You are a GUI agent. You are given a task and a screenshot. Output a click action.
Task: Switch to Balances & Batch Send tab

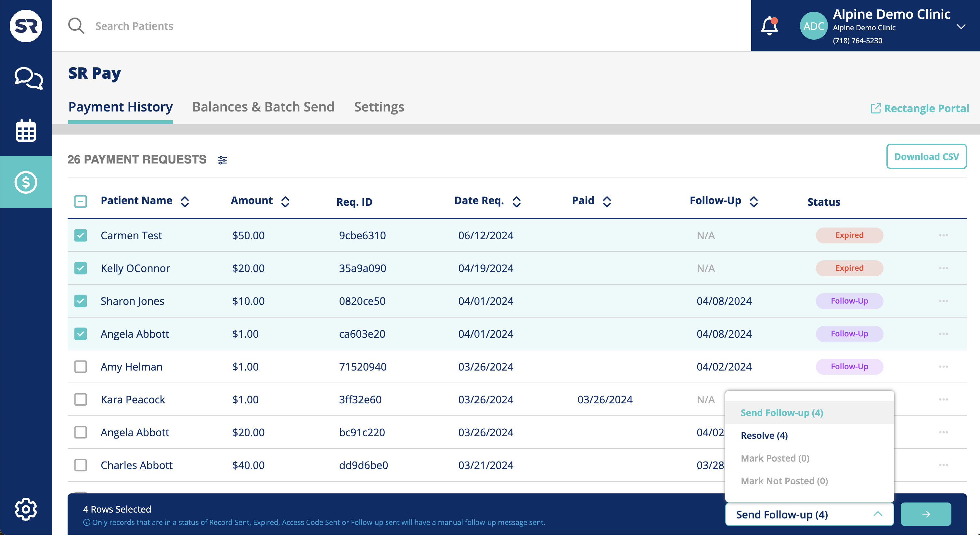pos(263,107)
